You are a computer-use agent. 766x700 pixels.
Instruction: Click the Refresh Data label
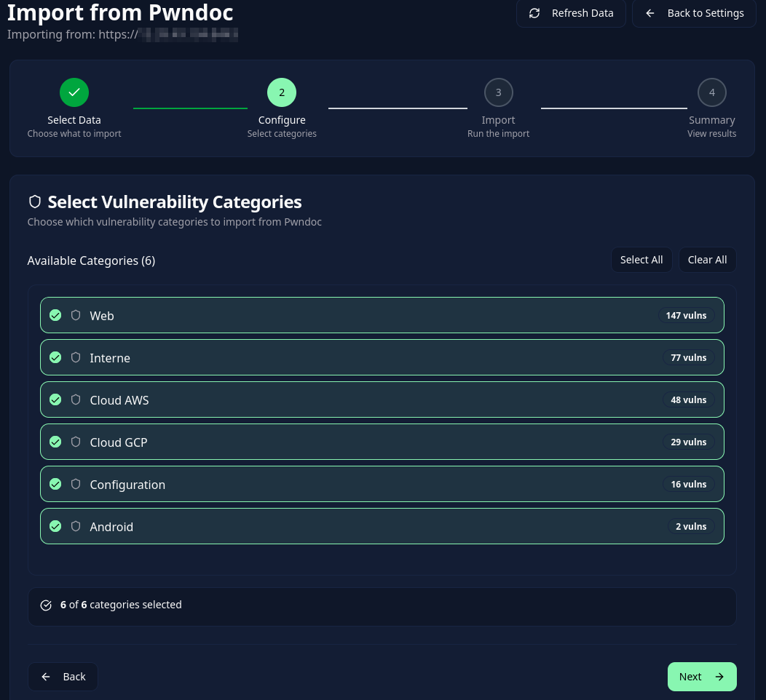point(583,13)
